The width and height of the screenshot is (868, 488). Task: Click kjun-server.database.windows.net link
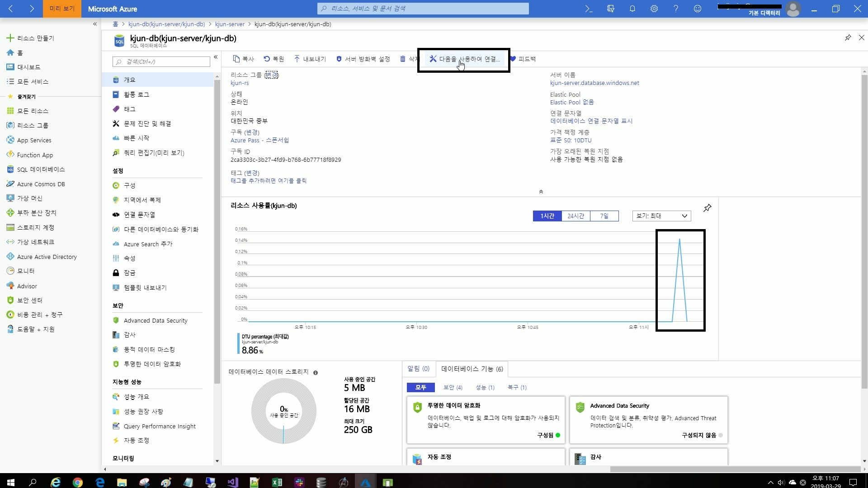[594, 83]
